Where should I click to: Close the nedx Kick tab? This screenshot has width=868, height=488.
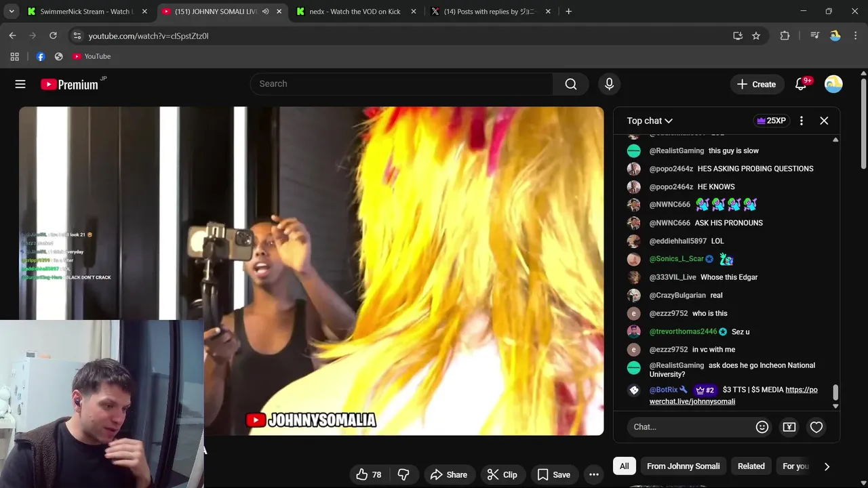[x=414, y=12]
